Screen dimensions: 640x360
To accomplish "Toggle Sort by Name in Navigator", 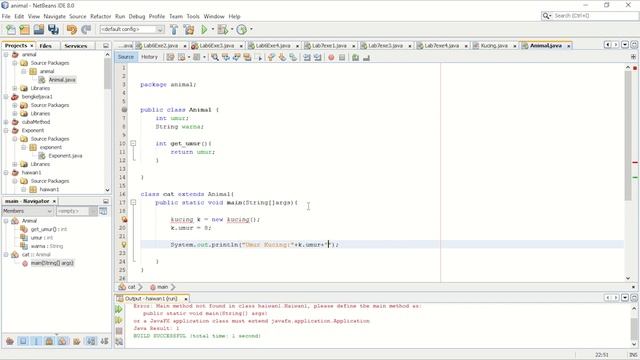I will (x=91, y=341).
